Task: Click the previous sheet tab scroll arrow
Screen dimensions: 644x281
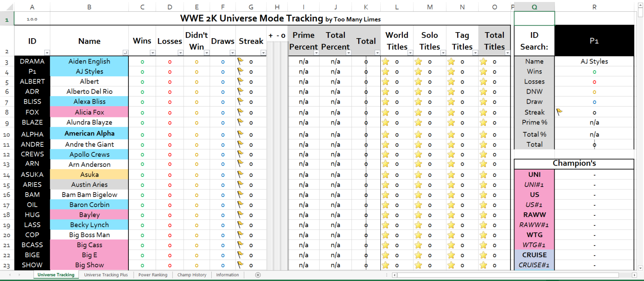Action: tap(10, 275)
